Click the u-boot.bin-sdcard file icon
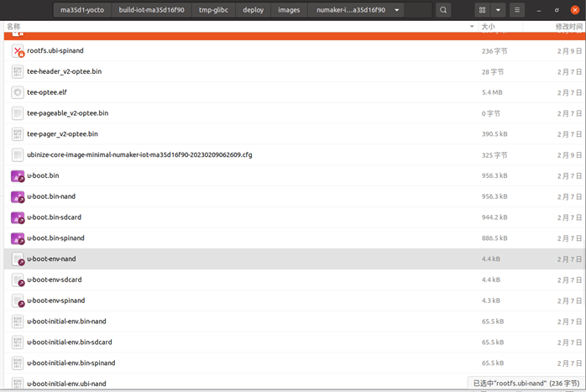 [18, 217]
